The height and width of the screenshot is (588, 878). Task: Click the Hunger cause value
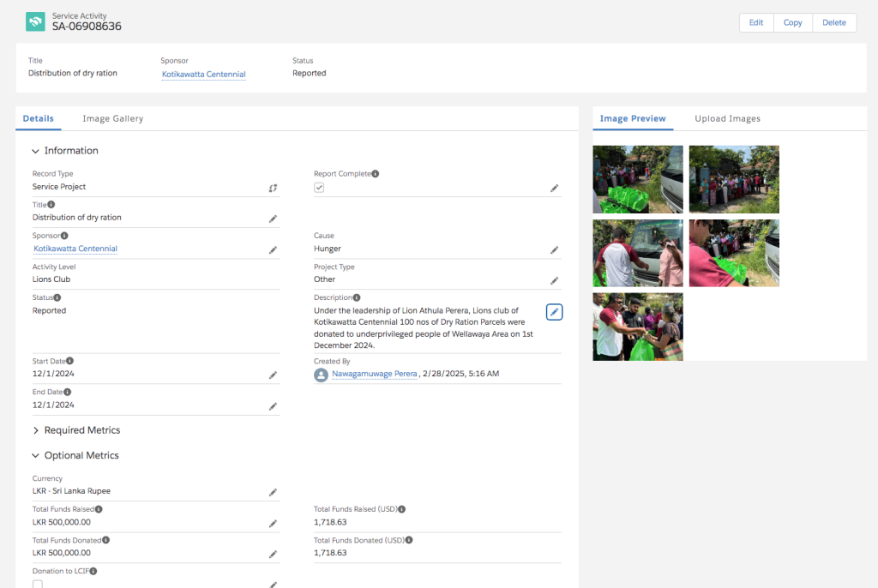(x=328, y=249)
